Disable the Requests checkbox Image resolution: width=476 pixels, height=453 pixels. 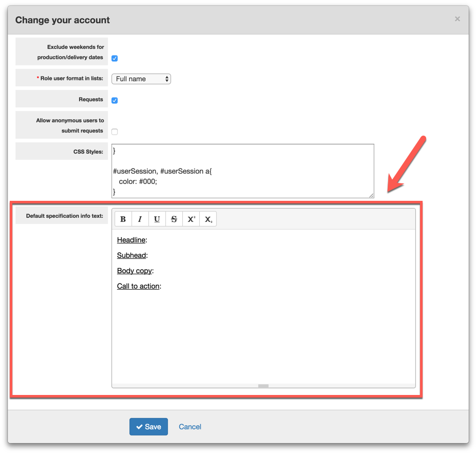(x=115, y=101)
